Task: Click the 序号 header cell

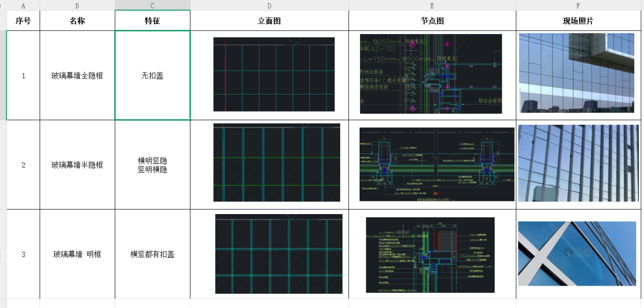Action: pyautogui.click(x=23, y=21)
